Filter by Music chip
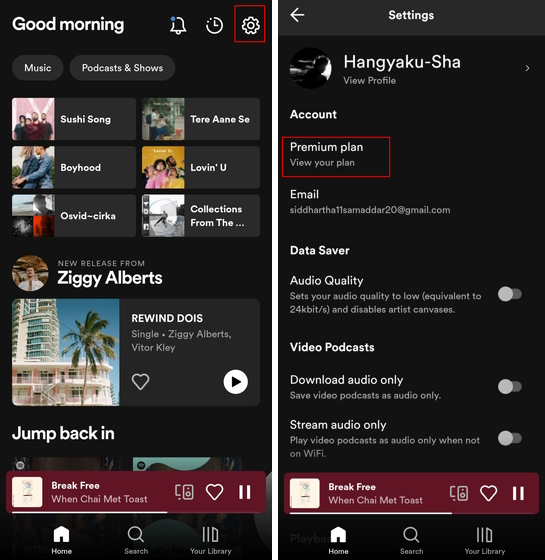 point(38,68)
